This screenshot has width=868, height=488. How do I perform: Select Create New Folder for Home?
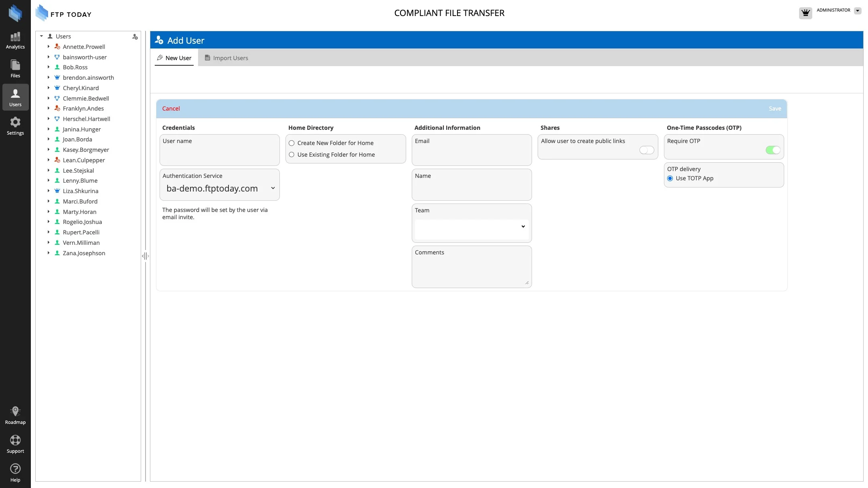292,143
